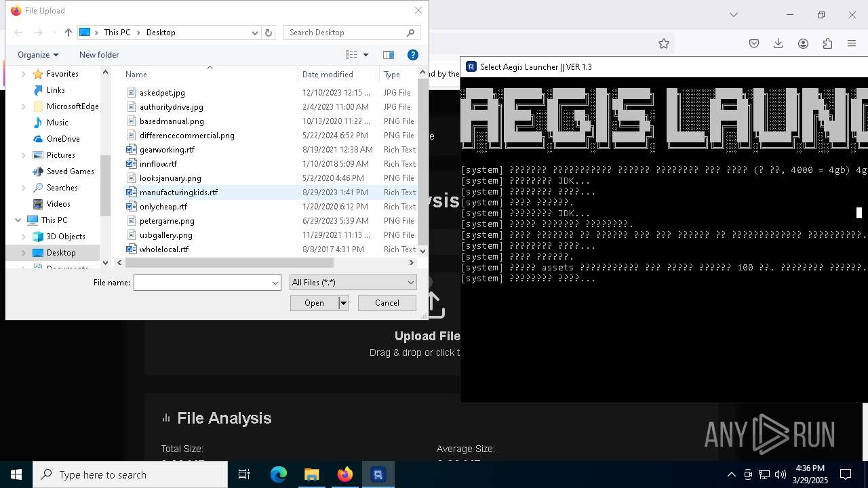Open the split arrow next to Open
Viewport: 868px width, 488px height.
pos(343,303)
